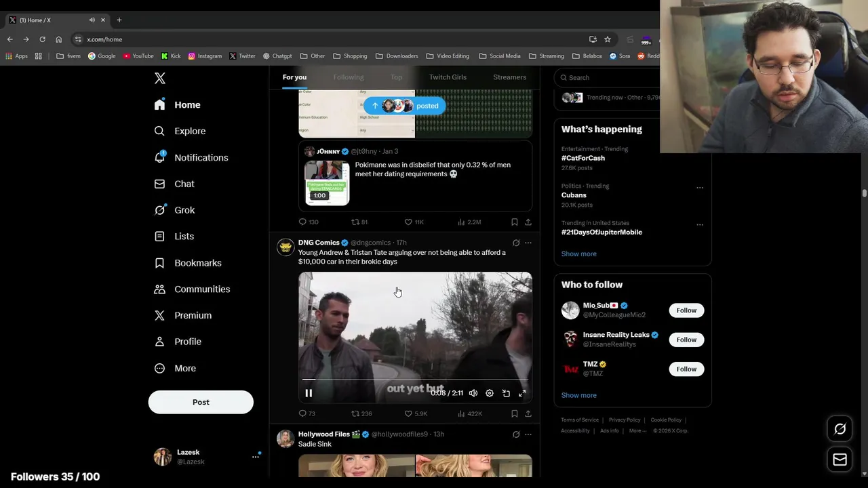Screen dimensions: 868x488
Task: Follow Mio_Sub account
Action: [x=686, y=310]
